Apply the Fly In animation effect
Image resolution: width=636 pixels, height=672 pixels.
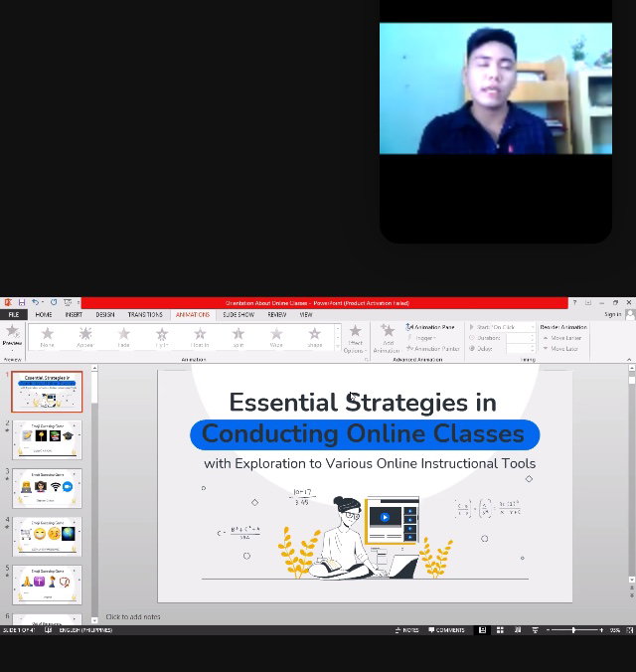tap(162, 337)
